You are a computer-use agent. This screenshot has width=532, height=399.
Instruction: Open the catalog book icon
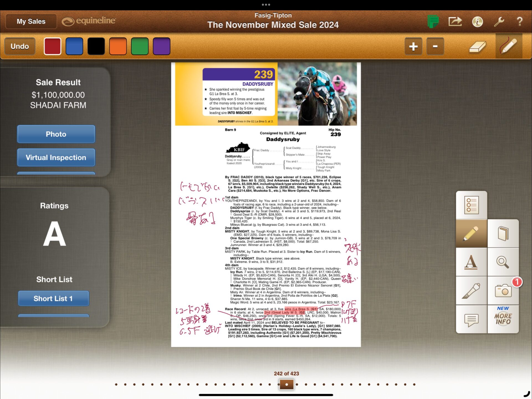click(x=503, y=233)
